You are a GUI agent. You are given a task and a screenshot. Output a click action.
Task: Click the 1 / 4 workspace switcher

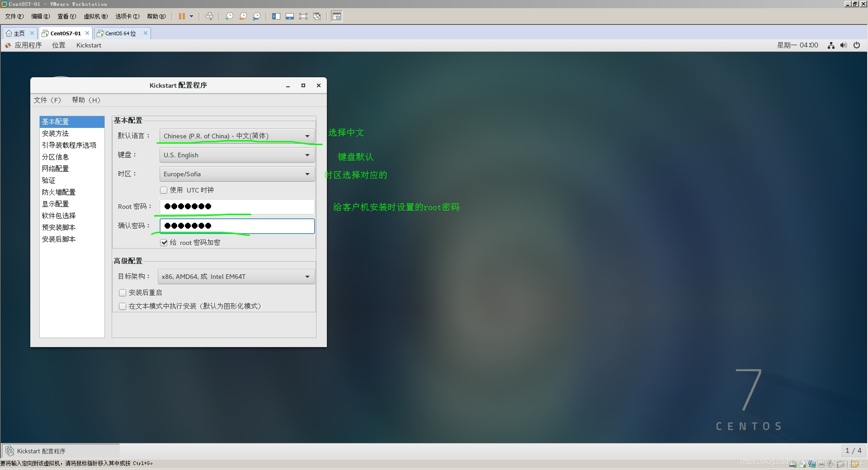(x=854, y=451)
